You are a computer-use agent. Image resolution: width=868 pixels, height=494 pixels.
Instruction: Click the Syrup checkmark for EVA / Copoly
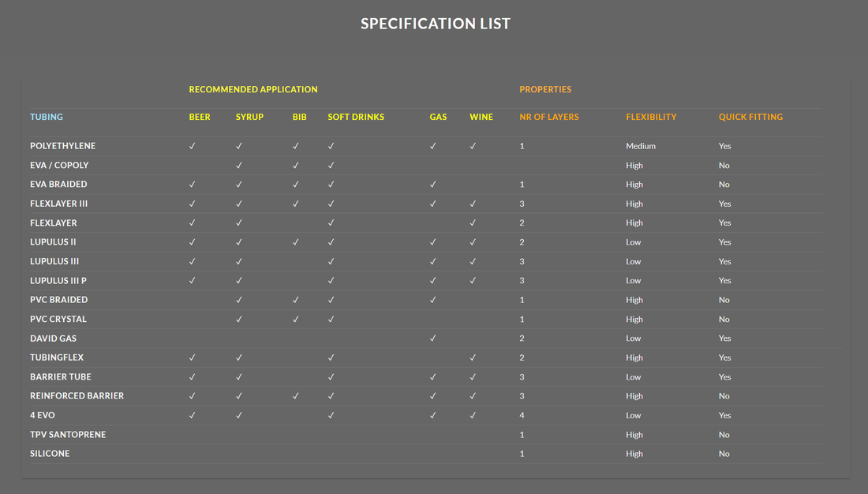coord(239,166)
